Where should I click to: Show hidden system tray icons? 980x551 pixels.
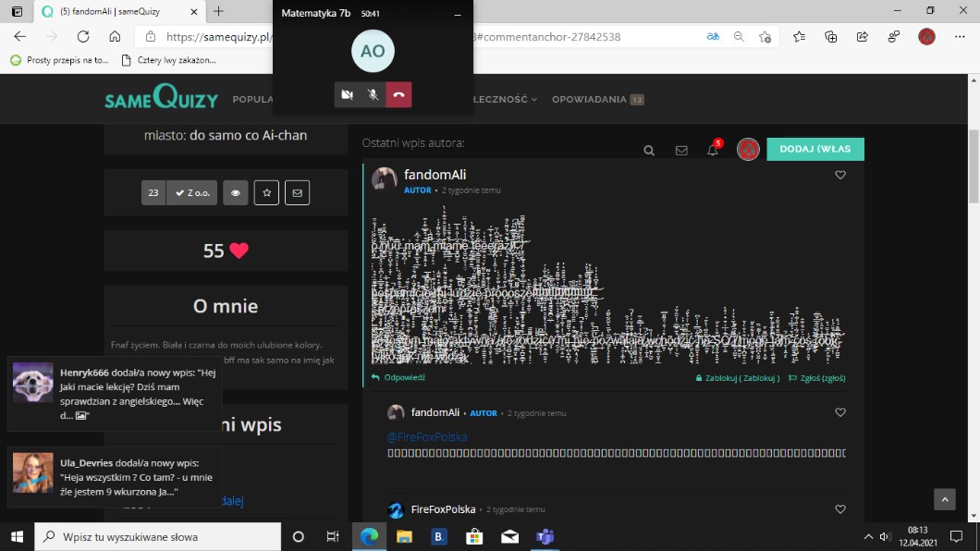coord(868,536)
